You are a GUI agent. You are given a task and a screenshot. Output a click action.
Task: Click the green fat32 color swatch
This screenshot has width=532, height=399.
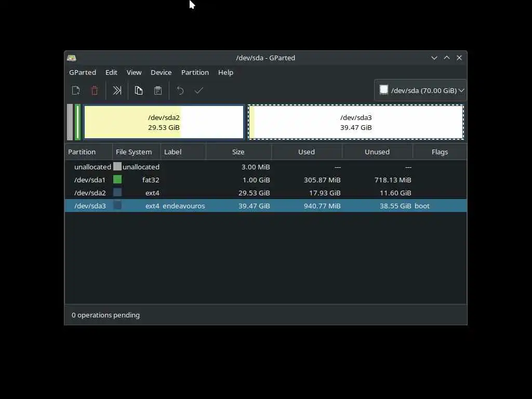click(x=117, y=179)
